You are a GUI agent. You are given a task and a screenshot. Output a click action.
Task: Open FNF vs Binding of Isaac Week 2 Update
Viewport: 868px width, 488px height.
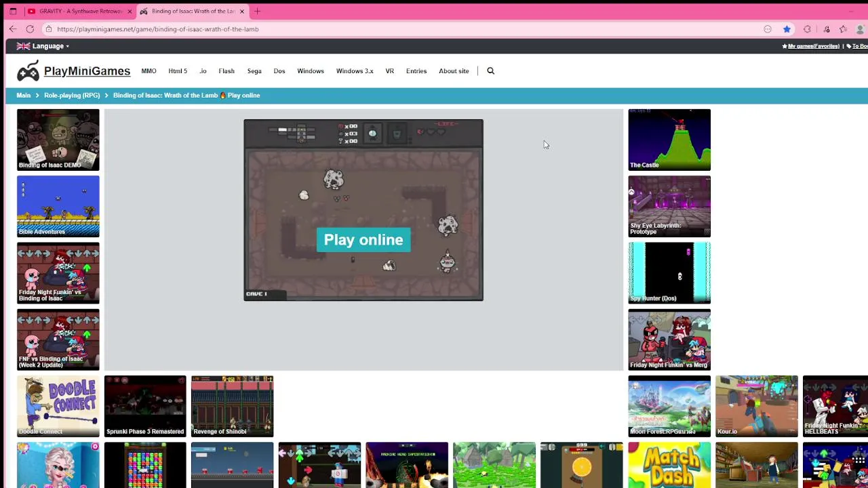(x=58, y=340)
